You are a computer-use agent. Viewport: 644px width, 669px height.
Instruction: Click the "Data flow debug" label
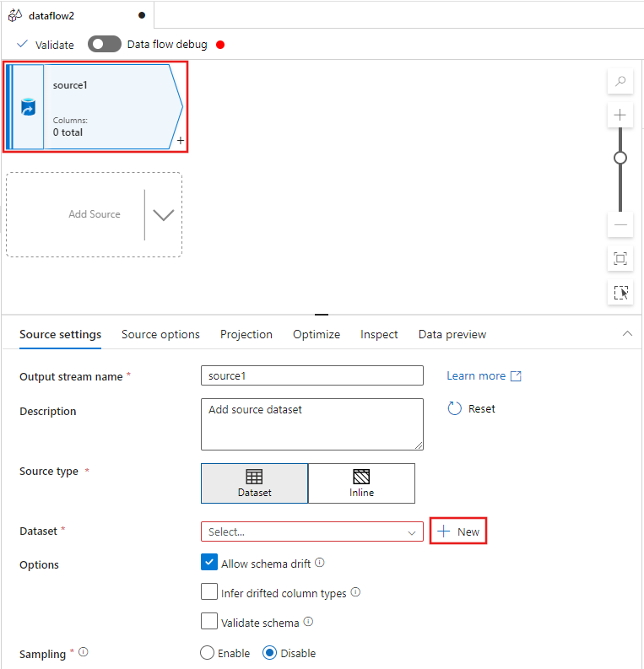coord(167,45)
